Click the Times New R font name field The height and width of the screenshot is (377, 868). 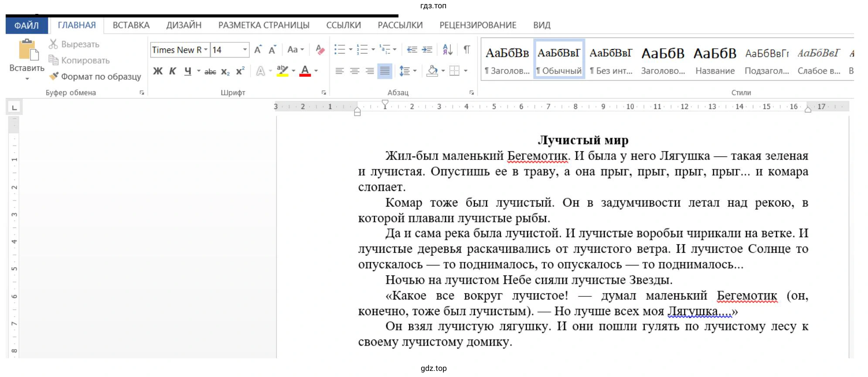(x=177, y=50)
